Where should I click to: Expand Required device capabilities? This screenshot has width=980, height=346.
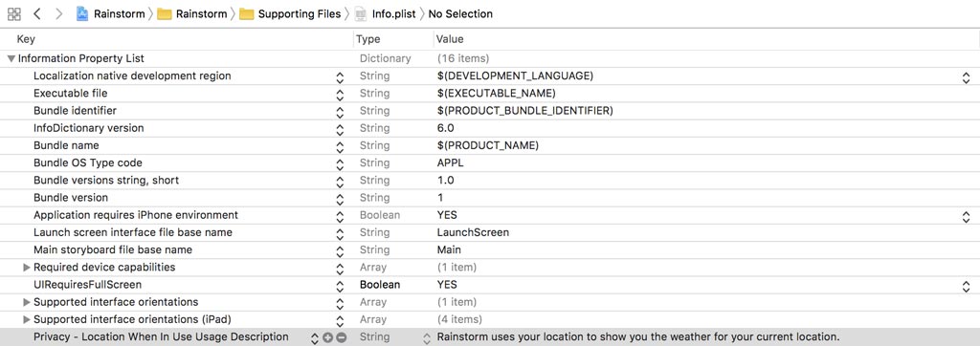coord(27,268)
